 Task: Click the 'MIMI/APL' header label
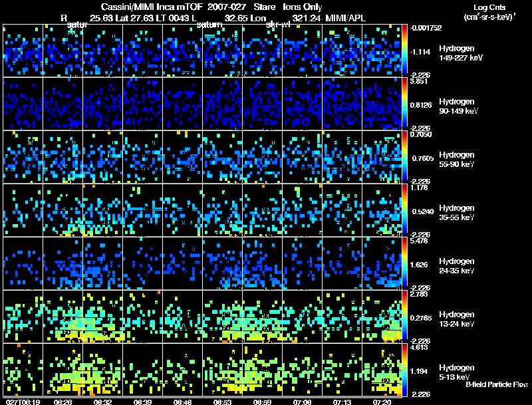345,18
